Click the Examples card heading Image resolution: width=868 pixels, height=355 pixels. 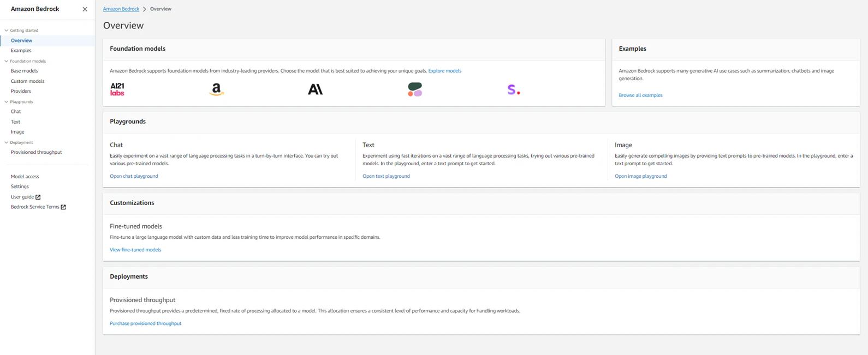633,49
